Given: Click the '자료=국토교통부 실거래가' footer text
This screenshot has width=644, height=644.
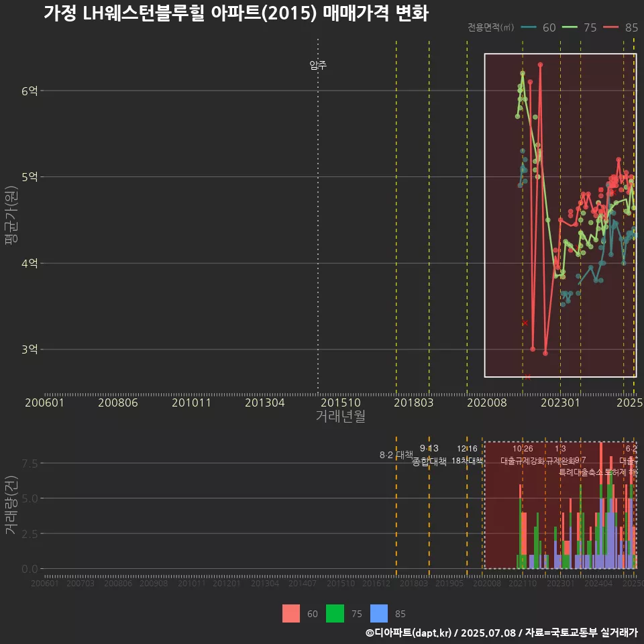Looking at the screenshot, I should pos(581,633).
